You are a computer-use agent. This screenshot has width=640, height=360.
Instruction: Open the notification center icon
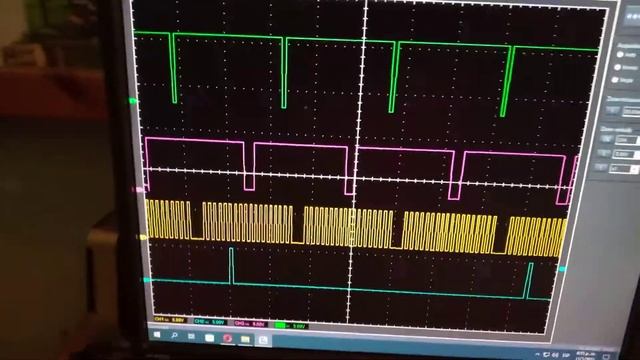(x=606, y=357)
